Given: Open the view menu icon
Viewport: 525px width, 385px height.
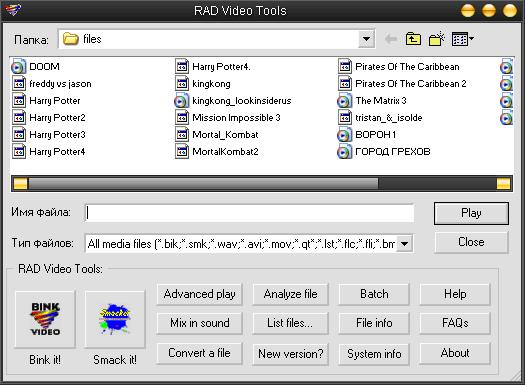Looking at the screenshot, I should [462, 39].
